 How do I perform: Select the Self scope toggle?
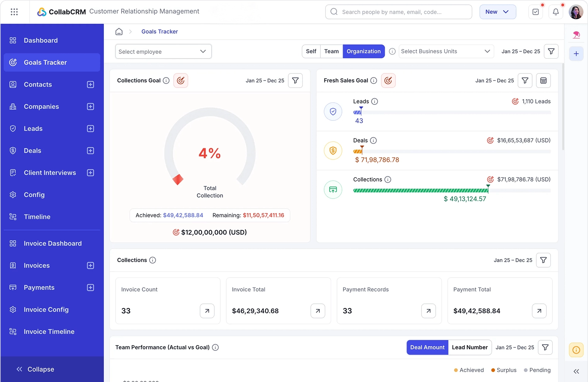(311, 51)
